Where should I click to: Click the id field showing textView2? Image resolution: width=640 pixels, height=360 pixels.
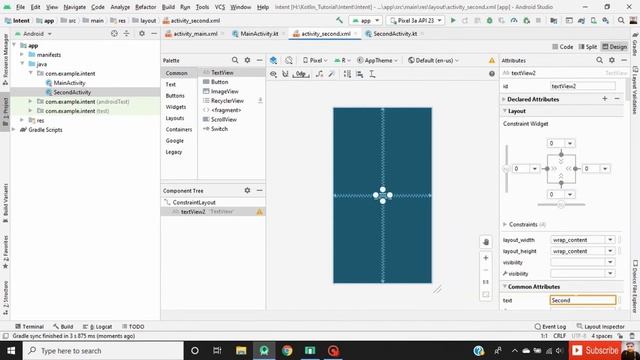(582, 86)
